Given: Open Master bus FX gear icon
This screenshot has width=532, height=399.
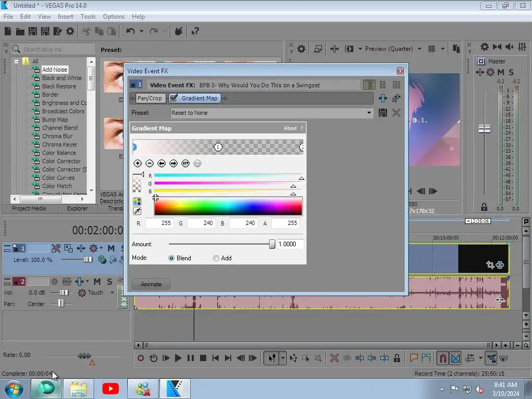Looking at the screenshot, I should pos(490,72).
